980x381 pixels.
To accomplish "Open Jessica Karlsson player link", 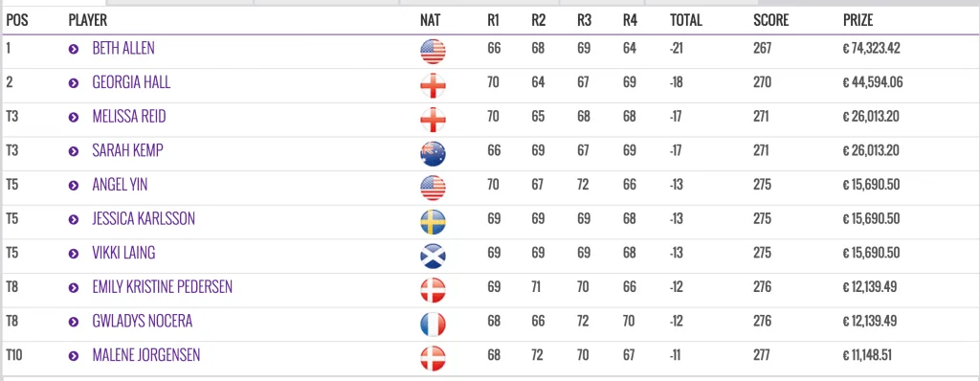I will pos(144,219).
